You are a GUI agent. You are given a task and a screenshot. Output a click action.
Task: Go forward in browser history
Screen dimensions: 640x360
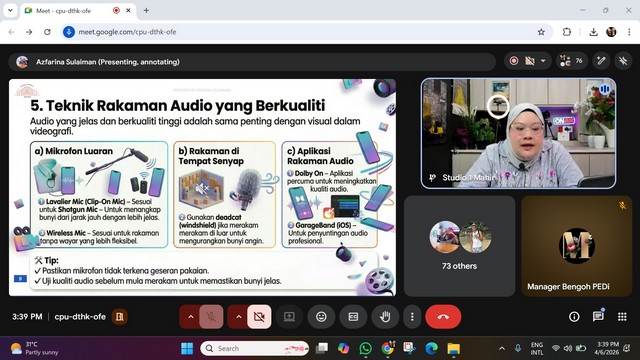(x=29, y=32)
